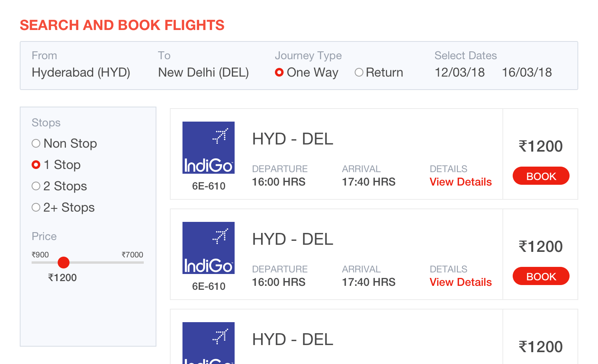Book the first HYD - DEL flight
Screen dimensions: 598x364
click(541, 176)
